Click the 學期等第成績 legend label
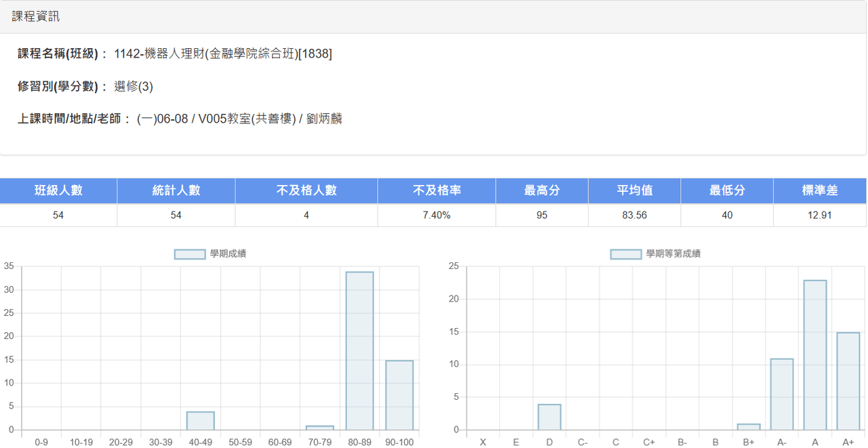Screen dimensions: 868x448 coord(673,254)
